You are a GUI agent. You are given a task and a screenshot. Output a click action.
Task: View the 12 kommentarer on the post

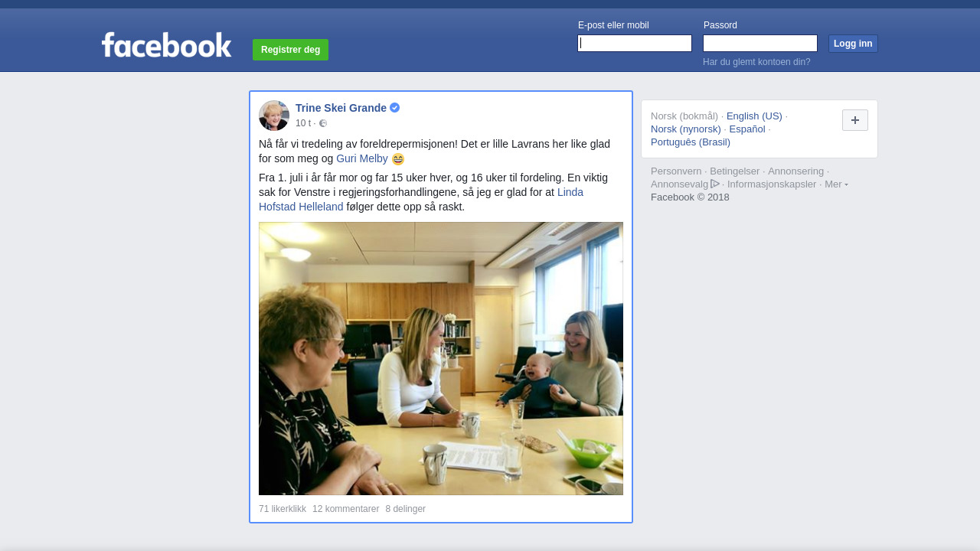pos(345,509)
